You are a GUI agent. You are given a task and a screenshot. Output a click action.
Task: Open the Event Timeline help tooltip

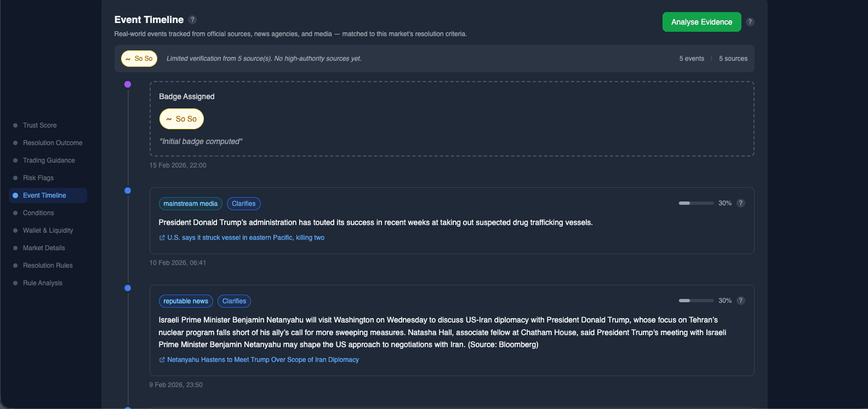tap(192, 19)
